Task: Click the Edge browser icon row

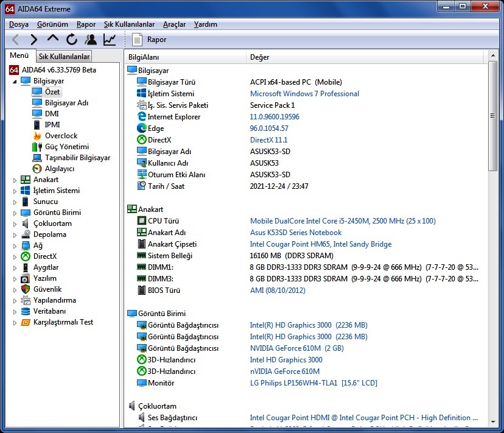Action: [142, 128]
